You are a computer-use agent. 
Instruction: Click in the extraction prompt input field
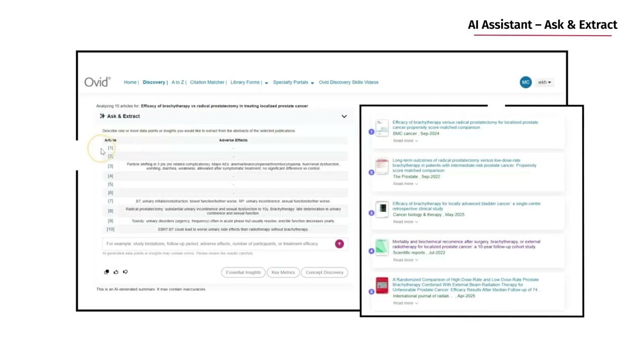218,244
